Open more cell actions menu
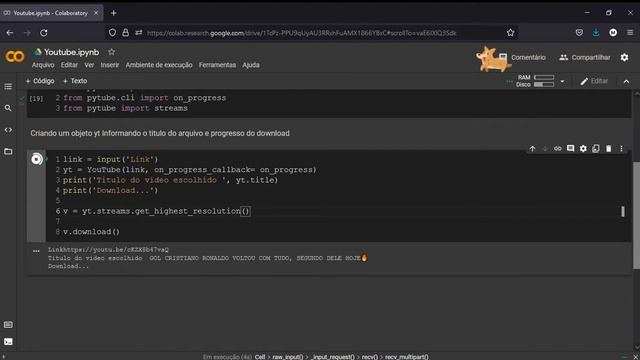640x360 pixels. [621, 149]
